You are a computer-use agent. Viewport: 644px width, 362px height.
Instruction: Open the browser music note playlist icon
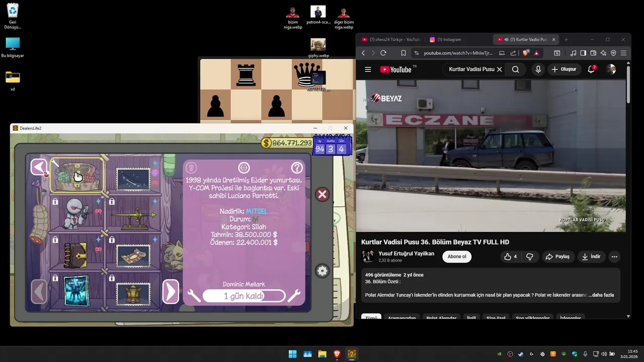(x=573, y=53)
